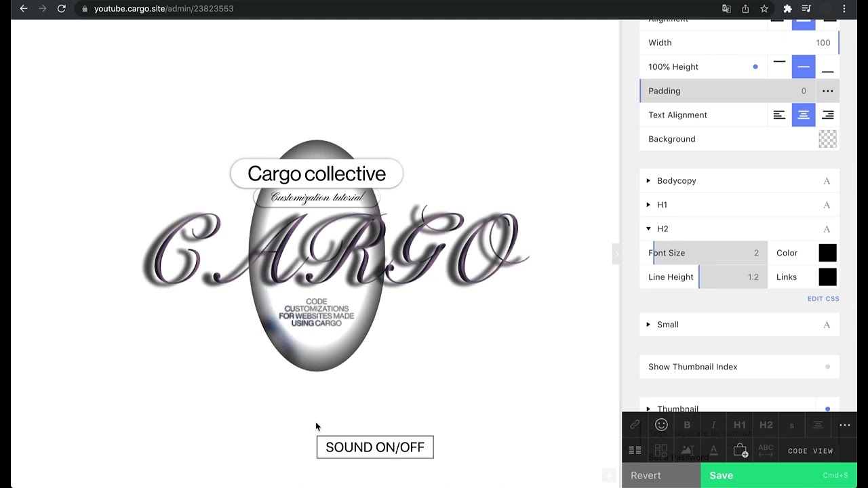
Task: Expand the Bodycopy section
Action: 648,181
